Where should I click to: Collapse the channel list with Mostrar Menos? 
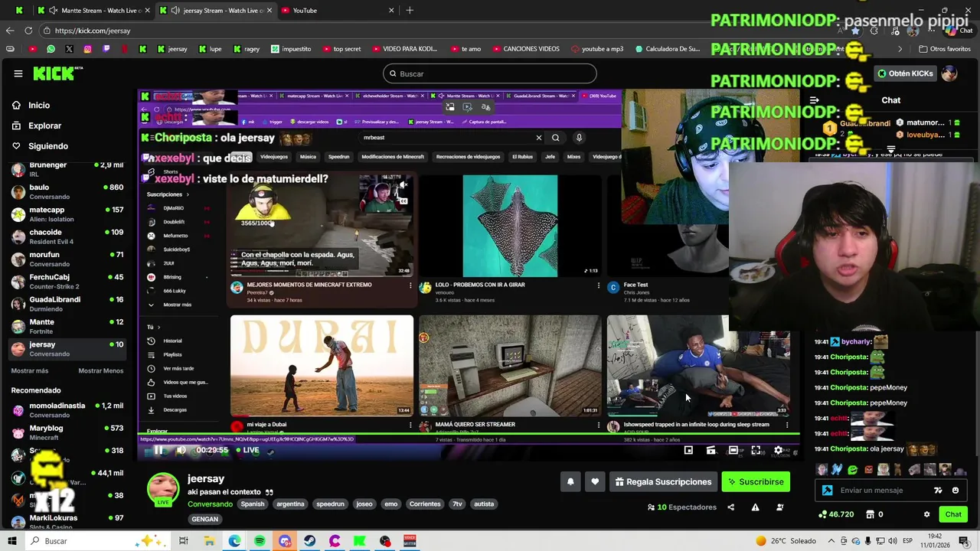[100, 370]
